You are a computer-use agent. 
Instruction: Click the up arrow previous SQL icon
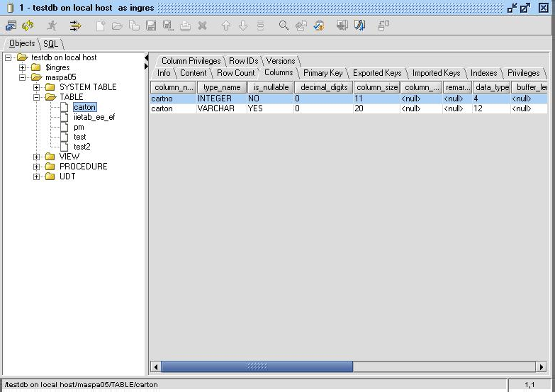coord(226,26)
